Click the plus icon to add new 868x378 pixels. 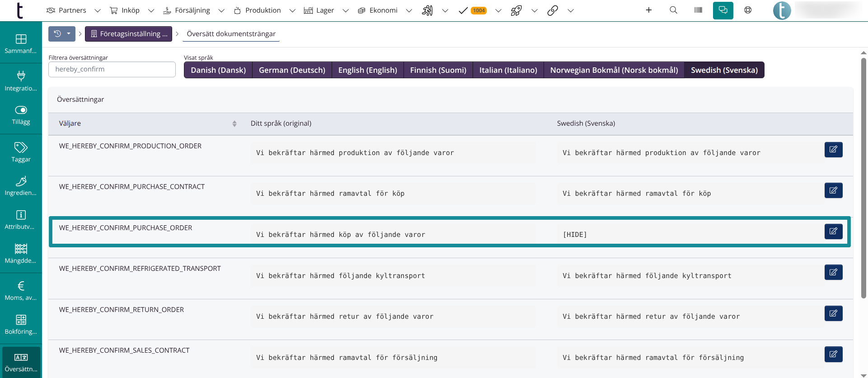[x=648, y=10]
